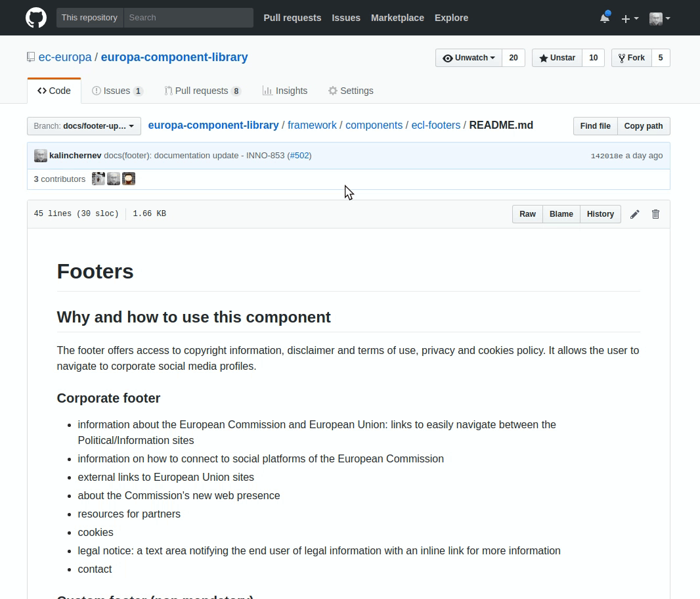Open the notifications bell
This screenshot has width=700, height=599.
[605, 18]
